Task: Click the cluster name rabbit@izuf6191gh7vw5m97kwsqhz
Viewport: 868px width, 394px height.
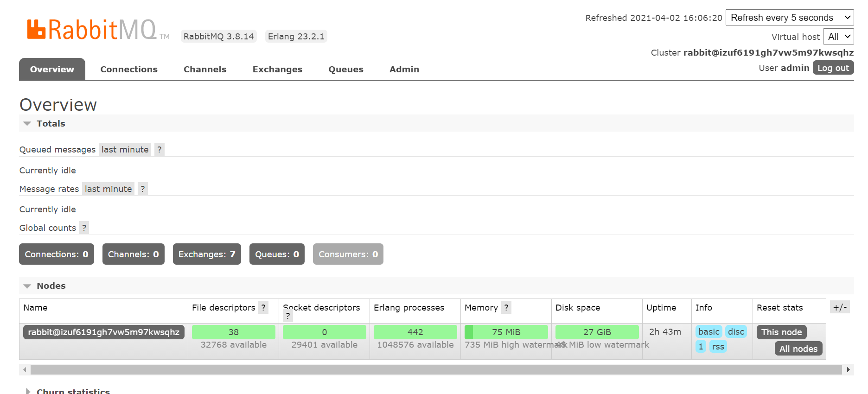Action: click(x=769, y=52)
